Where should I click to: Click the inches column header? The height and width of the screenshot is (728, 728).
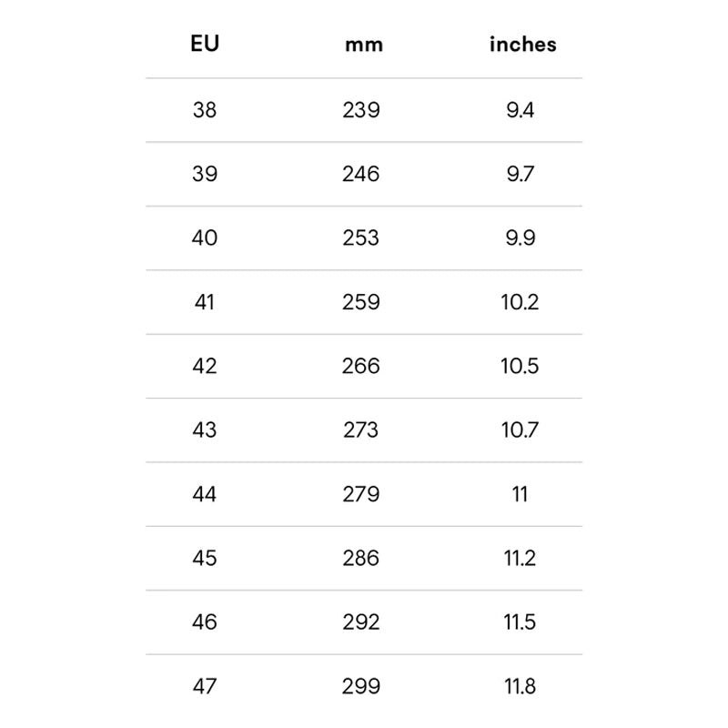(522, 44)
